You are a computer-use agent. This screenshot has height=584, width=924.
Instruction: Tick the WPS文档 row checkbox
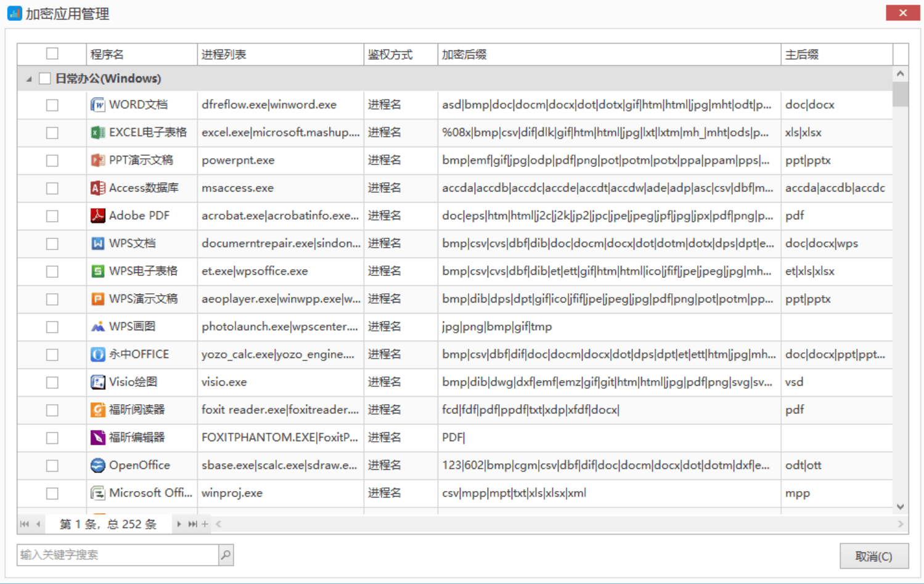(x=52, y=244)
